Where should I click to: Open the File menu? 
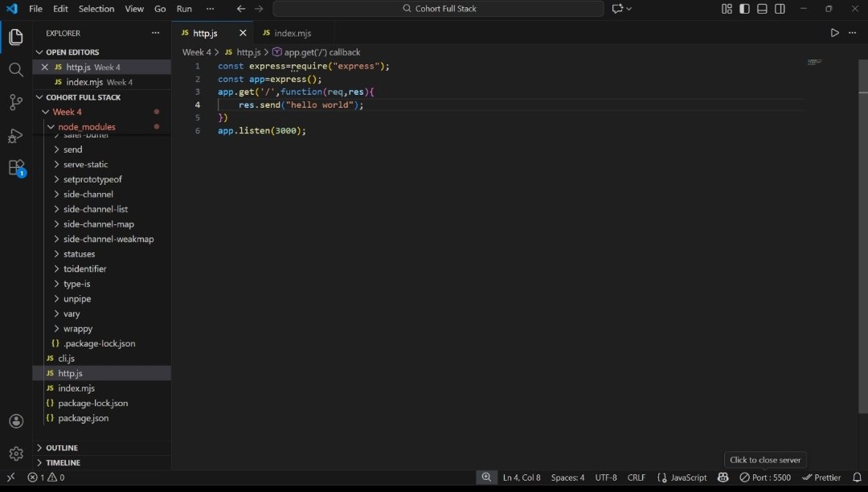click(35, 9)
